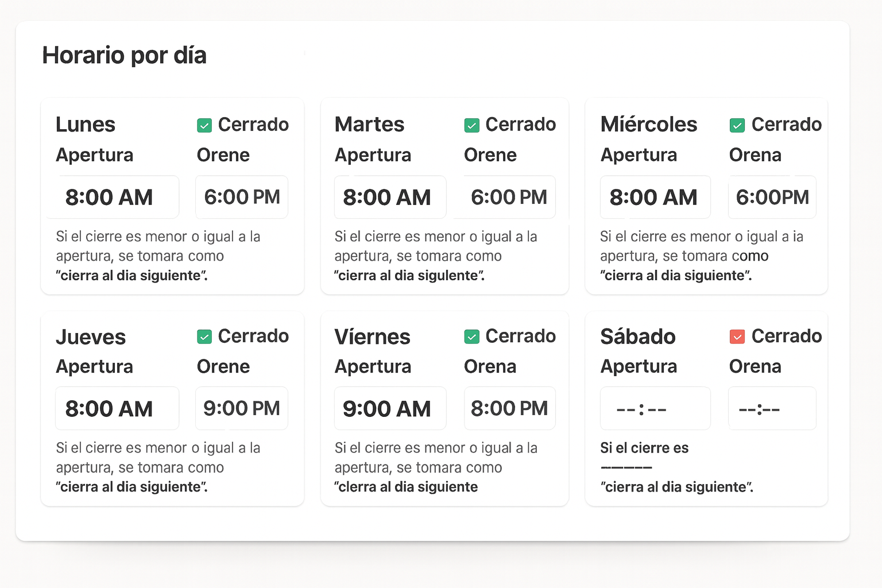The height and width of the screenshot is (588, 882).
Task: Toggle the Cerrado checkbox for Jueves
Action: [204, 337]
